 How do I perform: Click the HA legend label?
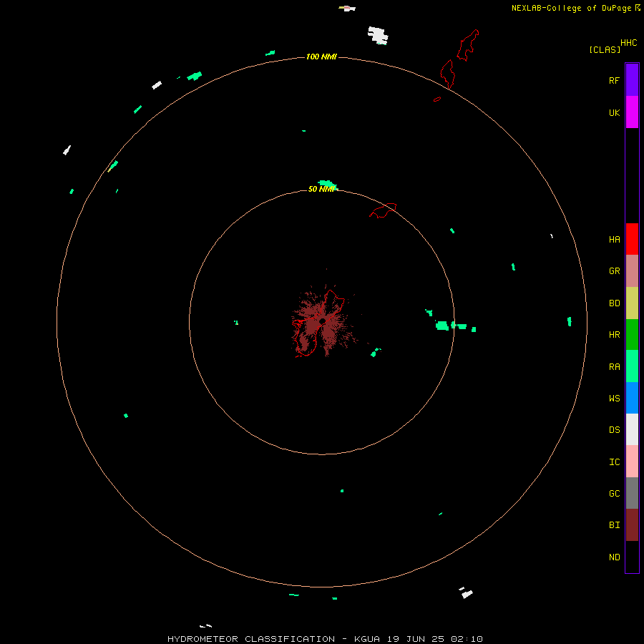coord(614,239)
